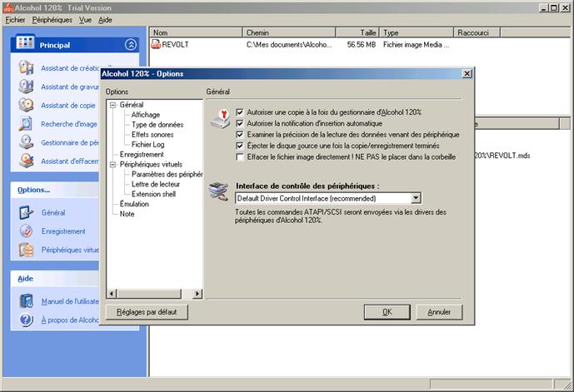Select Paramètres des périphériques tree item
The image size is (574, 392).
coord(167,175)
